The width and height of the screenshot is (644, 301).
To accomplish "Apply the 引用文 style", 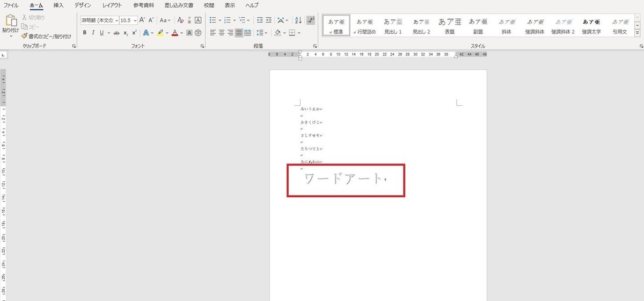I will [x=620, y=25].
